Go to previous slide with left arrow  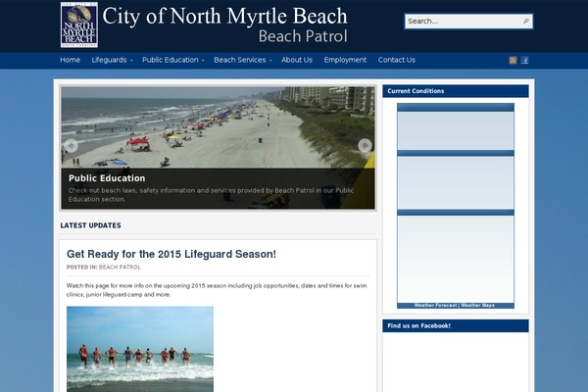pos(71,146)
